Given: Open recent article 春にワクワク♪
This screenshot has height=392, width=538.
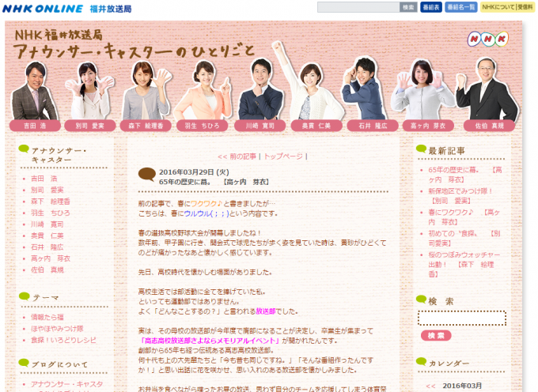Looking at the screenshot, I should click(x=464, y=217).
